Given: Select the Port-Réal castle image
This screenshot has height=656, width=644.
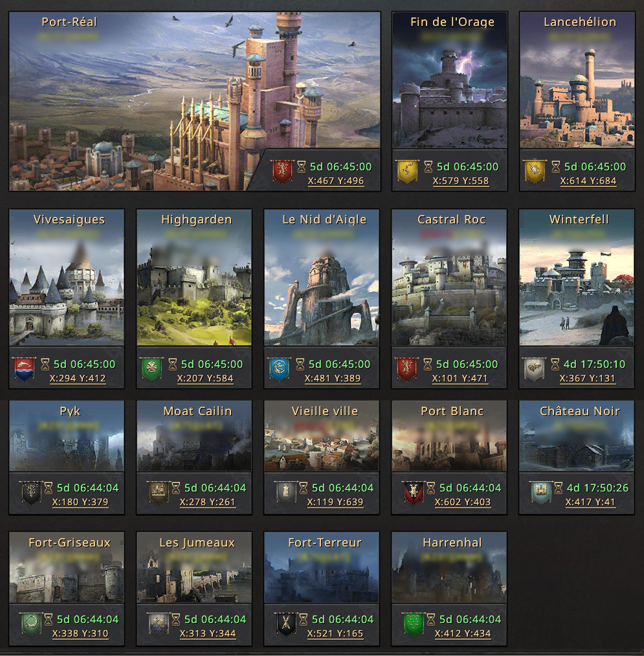Looking at the screenshot, I should point(195,101).
